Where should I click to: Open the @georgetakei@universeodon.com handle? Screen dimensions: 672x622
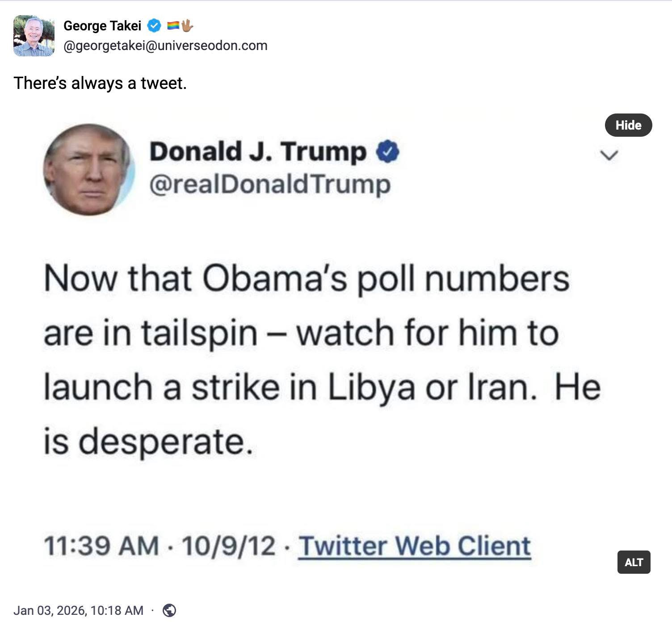[165, 46]
